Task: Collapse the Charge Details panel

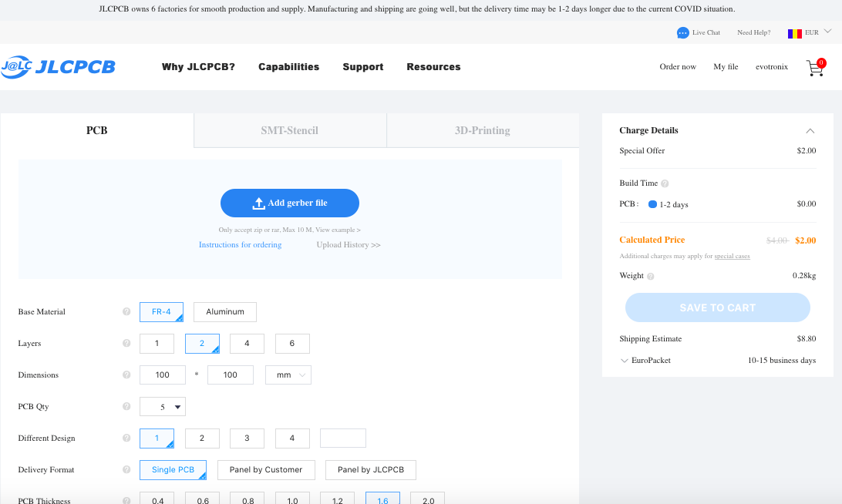Action: pyautogui.click(x=810, y=131)
